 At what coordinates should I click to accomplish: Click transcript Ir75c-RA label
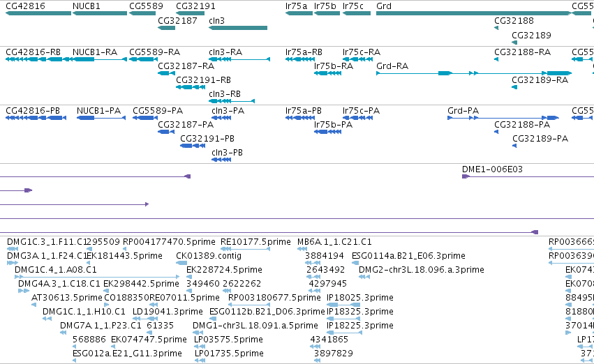[362, 52]
